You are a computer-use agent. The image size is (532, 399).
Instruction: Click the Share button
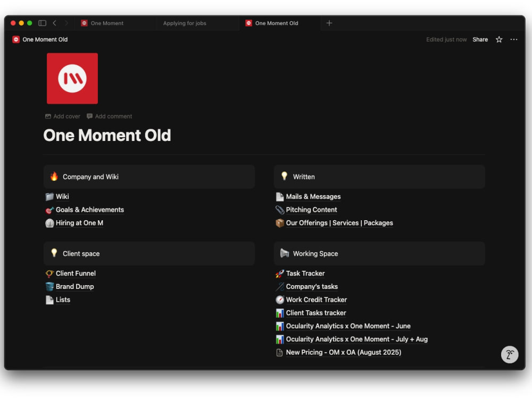pyautogui.click(x=480, y=39)
